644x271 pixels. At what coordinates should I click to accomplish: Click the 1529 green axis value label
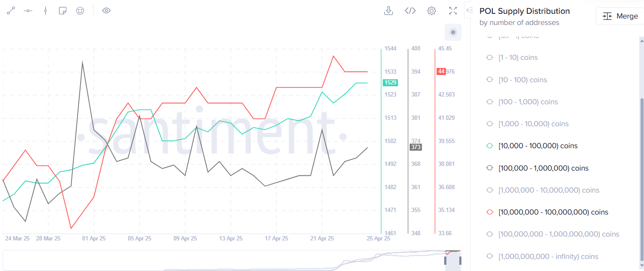point(390,82)
